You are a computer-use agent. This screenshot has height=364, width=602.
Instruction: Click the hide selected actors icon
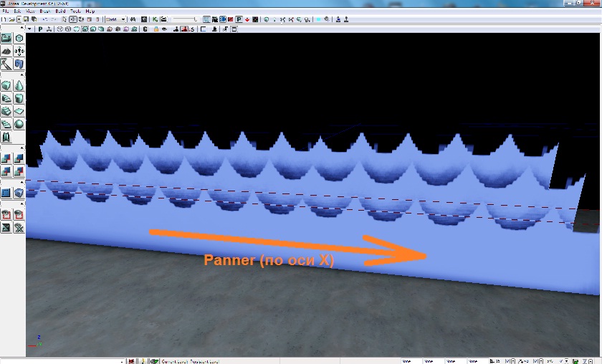click(19, 214)
